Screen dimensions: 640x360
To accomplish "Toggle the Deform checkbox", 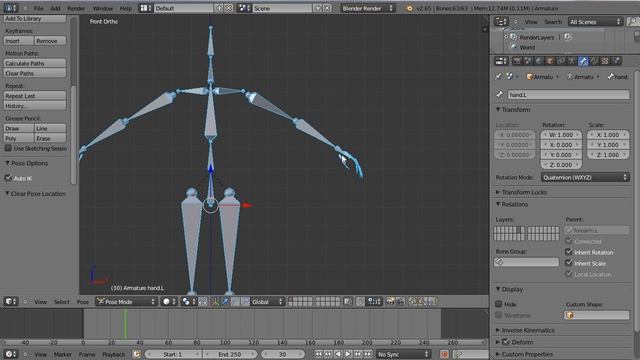I will tap(506, 342).
